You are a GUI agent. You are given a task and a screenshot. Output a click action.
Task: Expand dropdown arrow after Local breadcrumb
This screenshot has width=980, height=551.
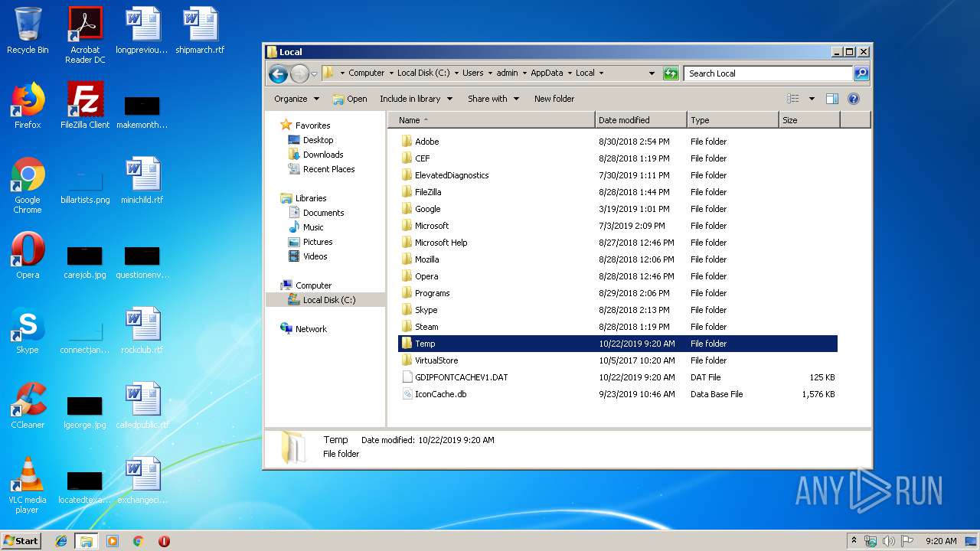(x=601, y=73)
